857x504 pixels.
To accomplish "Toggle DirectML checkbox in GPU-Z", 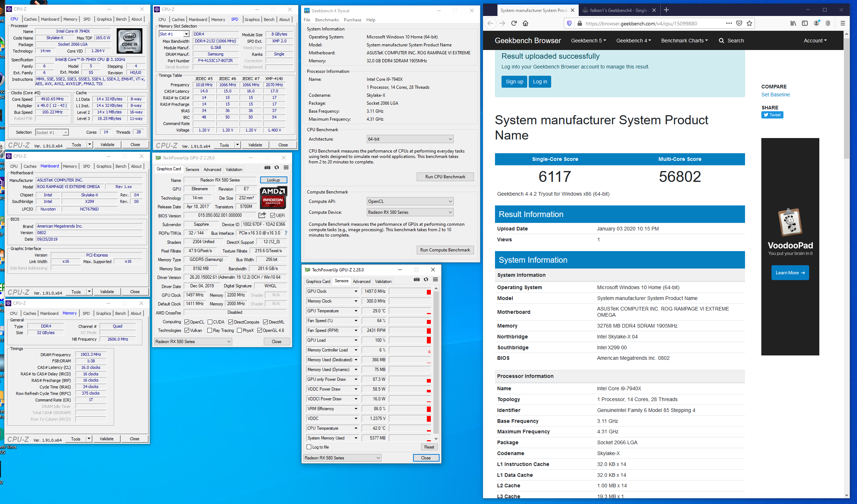I will coord(266,322).
